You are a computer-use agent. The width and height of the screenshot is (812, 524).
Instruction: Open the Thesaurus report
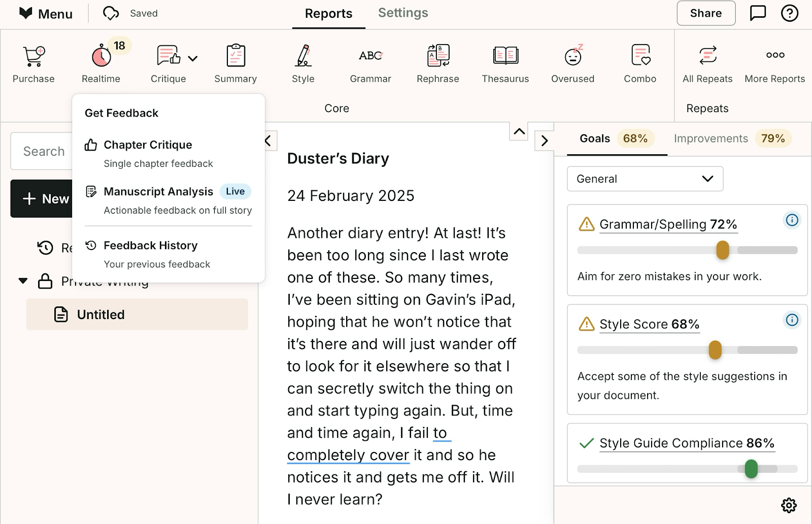(505, 61)
